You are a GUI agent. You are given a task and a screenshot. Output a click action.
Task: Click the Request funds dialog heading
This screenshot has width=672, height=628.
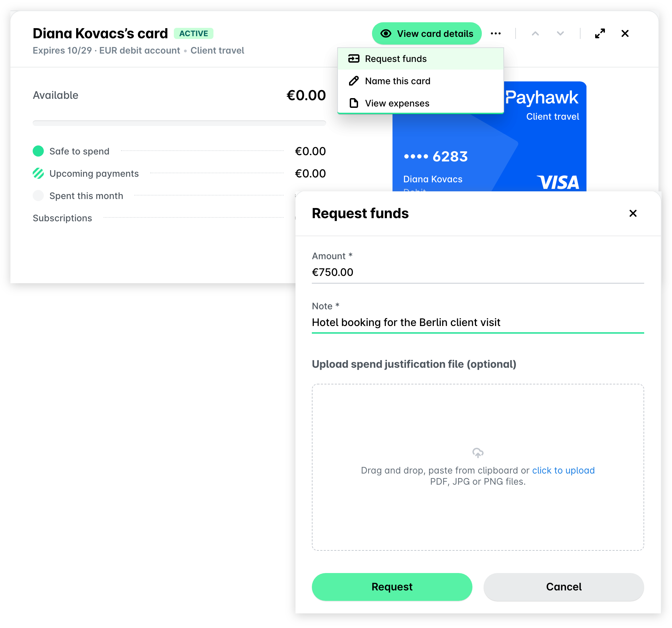tap(360, 213)
